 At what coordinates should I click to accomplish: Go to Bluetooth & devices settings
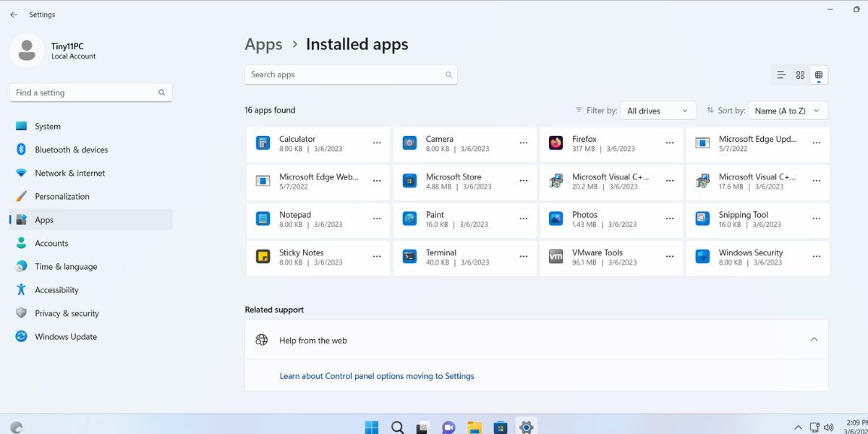[91, 150]
